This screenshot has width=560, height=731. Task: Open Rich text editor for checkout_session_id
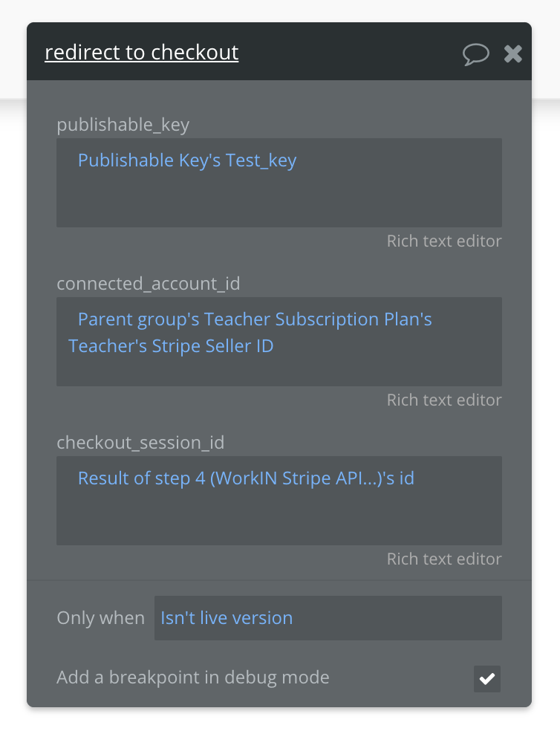coord(443,559)
